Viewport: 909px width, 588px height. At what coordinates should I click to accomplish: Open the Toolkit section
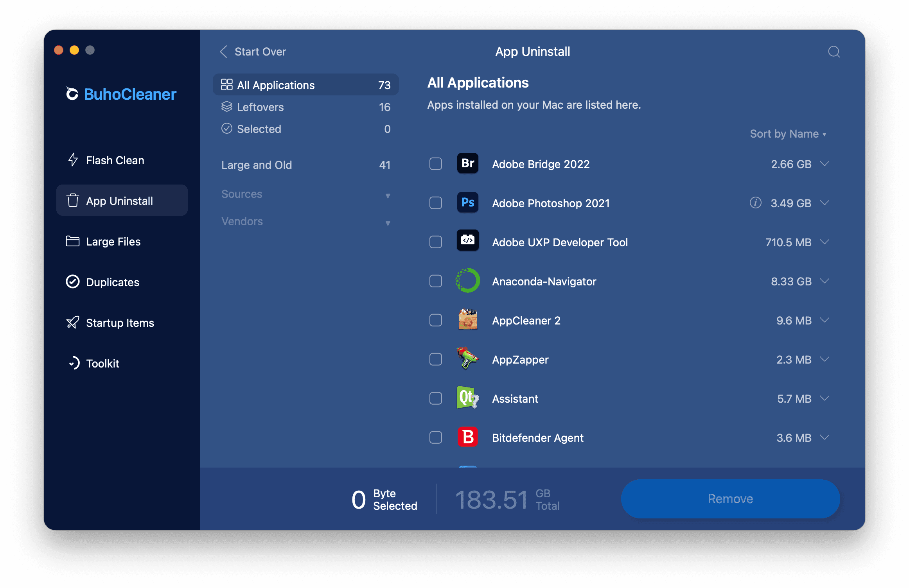103,364
